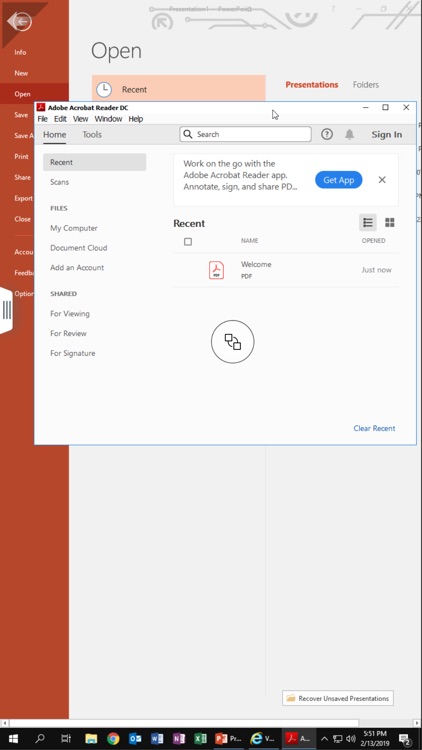
Task: Select Presentations tab in PowerPoint Open page
Action: click(x=312, y=85)
